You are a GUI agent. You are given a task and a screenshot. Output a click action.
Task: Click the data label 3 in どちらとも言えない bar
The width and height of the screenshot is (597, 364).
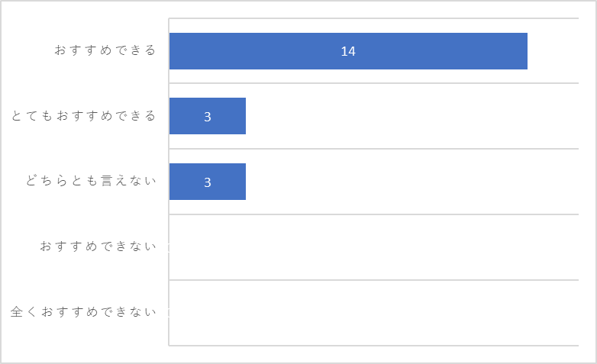tap(208, 182)
